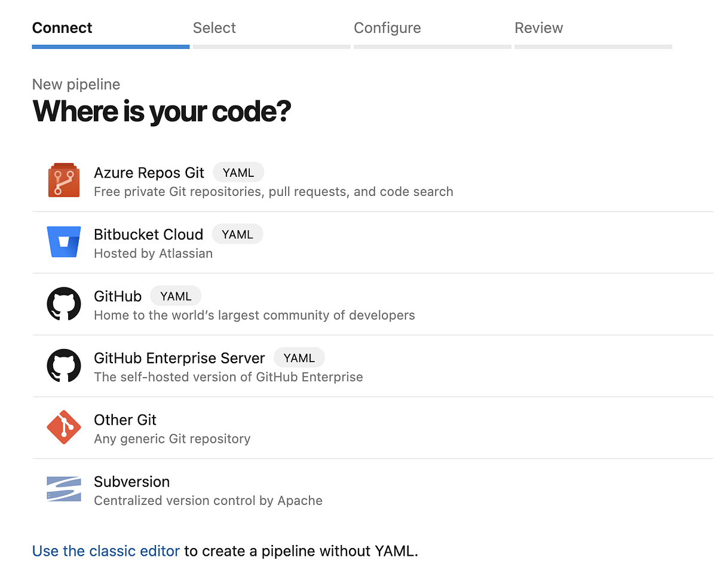Image resolution: width=717 pixels, height=588 pixels.
Task: Select Azure Repos Git as code source
Action: [149, 173]
